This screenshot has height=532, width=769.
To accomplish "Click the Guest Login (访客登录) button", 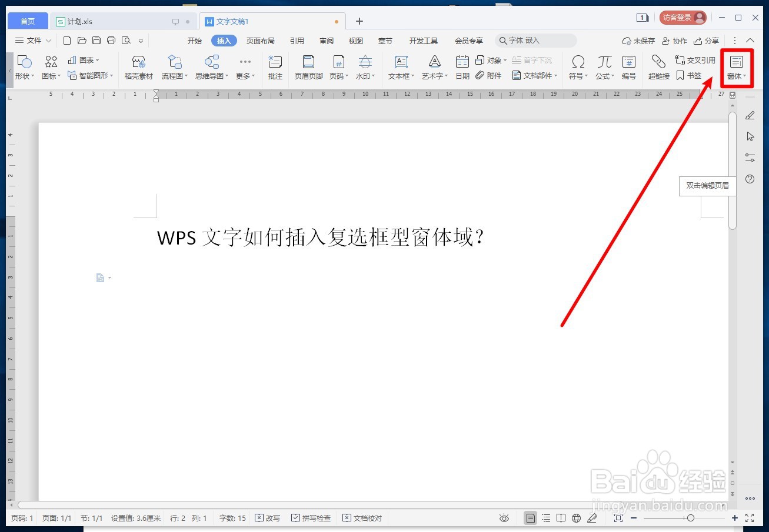I will [x=683, y=18].
